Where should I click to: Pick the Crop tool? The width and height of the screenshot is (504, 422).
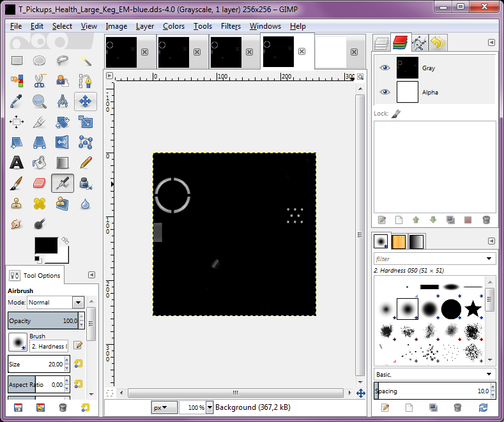(40, 121)
